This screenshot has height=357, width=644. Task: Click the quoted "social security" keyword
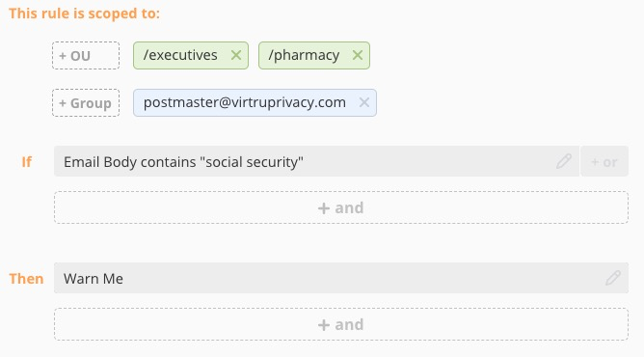pos(252,162)
